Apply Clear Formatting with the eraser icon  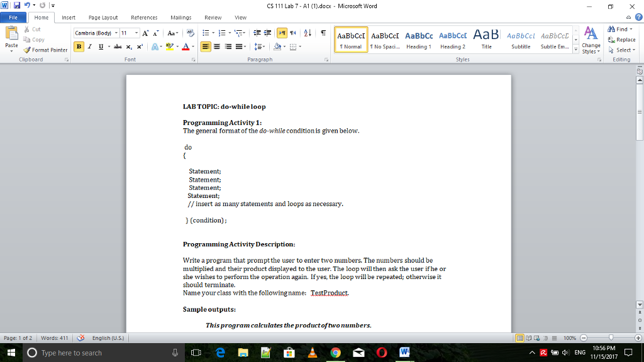tap(189, 34)
